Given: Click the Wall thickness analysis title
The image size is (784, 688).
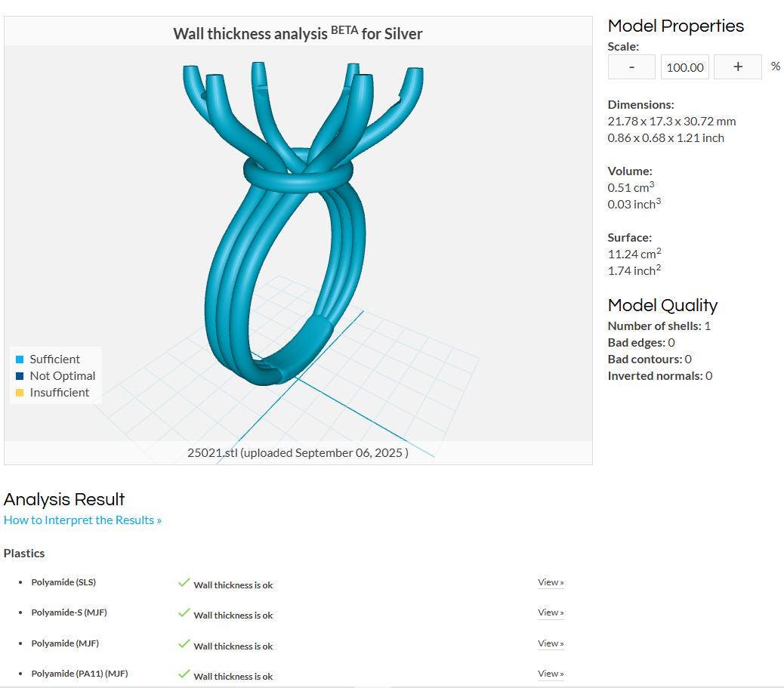Looking at the screenshot, I should tap(298, 33).
